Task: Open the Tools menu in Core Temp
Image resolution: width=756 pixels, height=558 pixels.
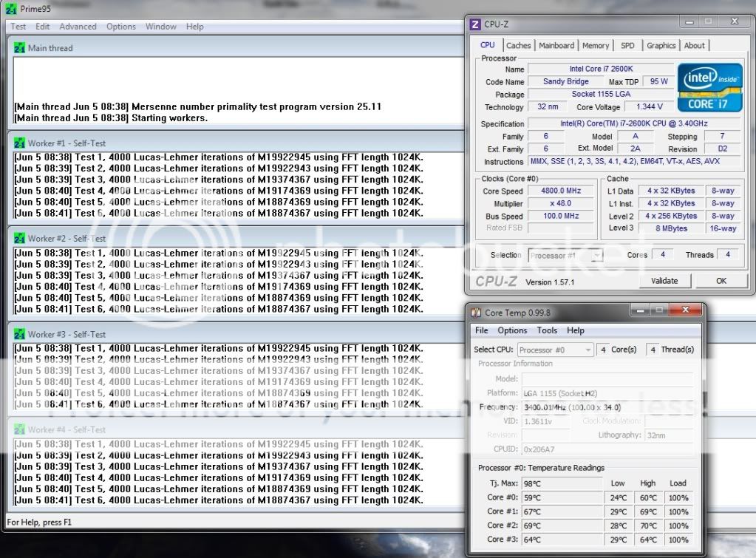Action: click(x=547, y=330)
